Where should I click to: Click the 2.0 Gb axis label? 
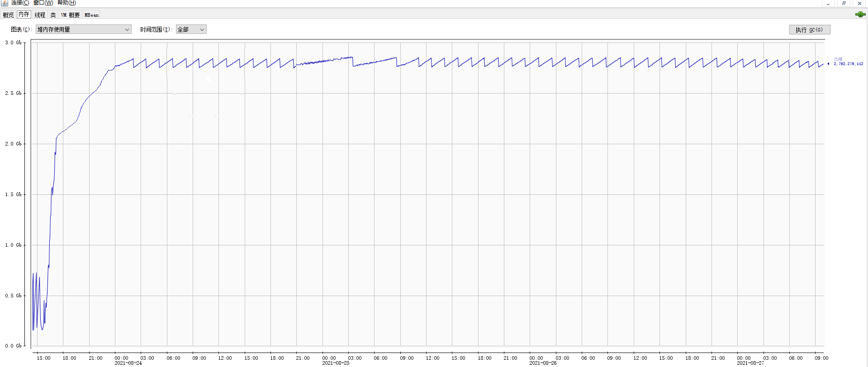coord(13,144)
